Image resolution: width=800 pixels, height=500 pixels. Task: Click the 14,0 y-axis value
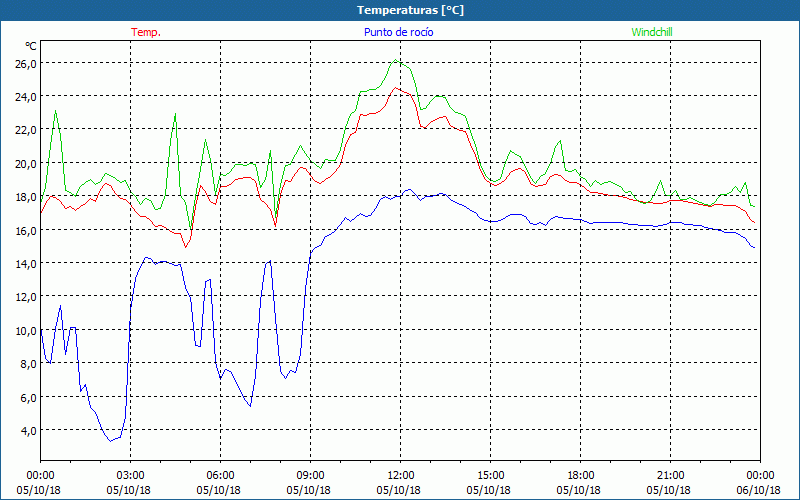tap(26, 264)
